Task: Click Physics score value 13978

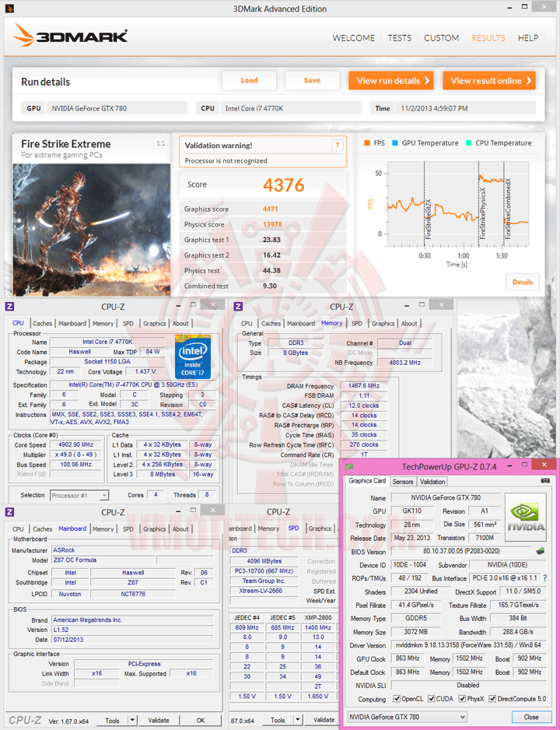Action: pyautogui.click(x=272, y=224)
